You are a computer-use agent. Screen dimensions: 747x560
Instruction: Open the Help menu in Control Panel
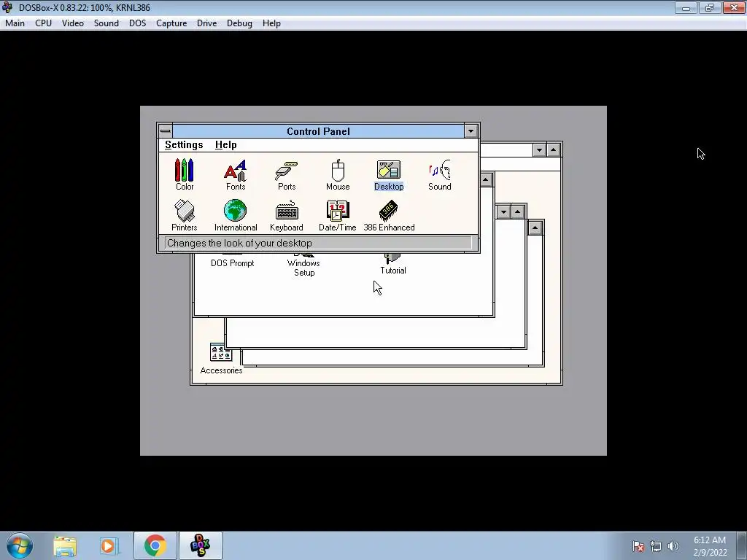click(x=226, y=145)
